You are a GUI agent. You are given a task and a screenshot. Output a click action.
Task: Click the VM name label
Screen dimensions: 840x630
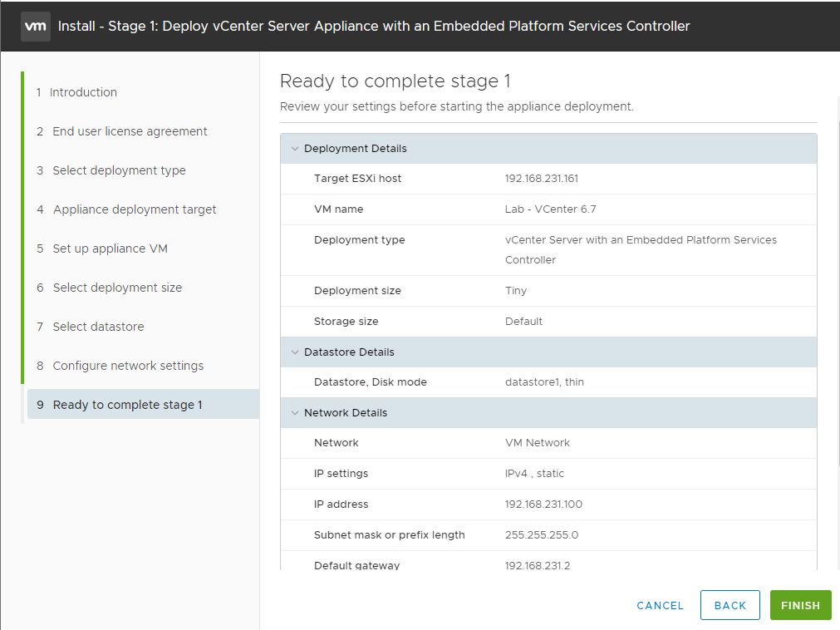(338, 209)
